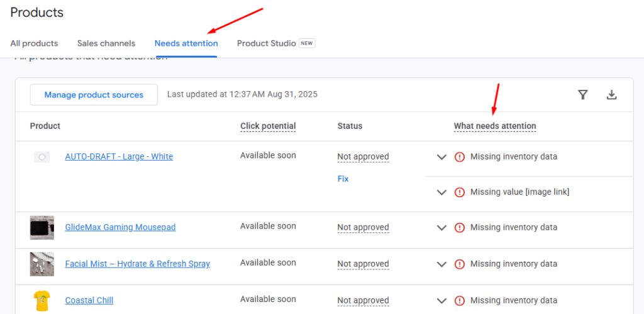
Task: Open the Coastal Chill product link
Action: pos(89,300)
